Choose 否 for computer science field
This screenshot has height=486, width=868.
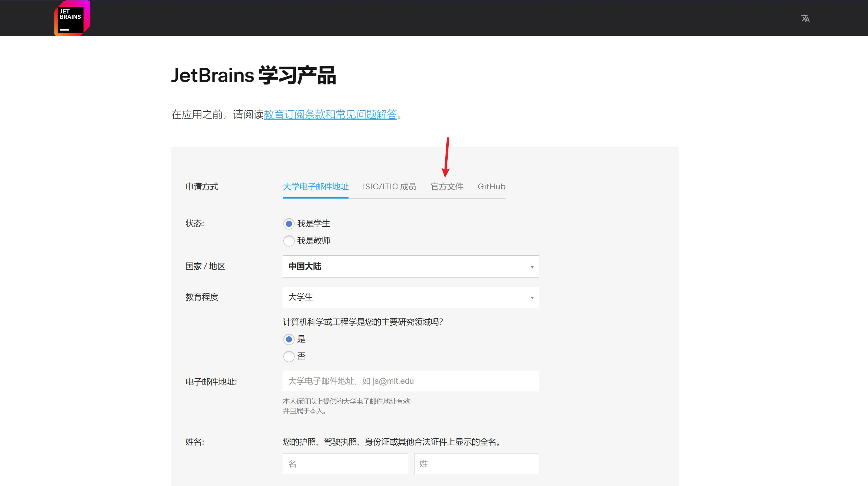tap(289, 356)
